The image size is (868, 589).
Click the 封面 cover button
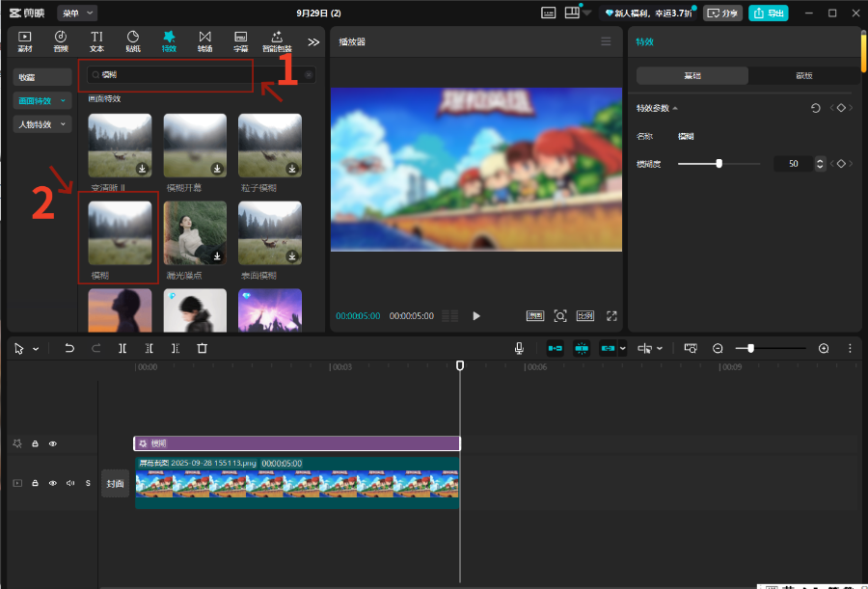[115, 483]
